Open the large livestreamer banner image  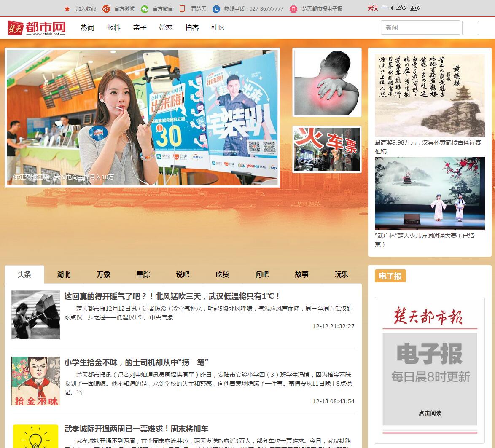[143, 118]
